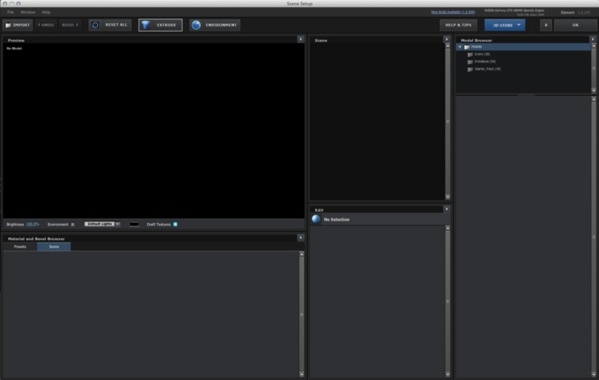Click the Model Browser tree scroll down arrow
The height and width of the screenshot is (380, 599).
pos(594,91)
